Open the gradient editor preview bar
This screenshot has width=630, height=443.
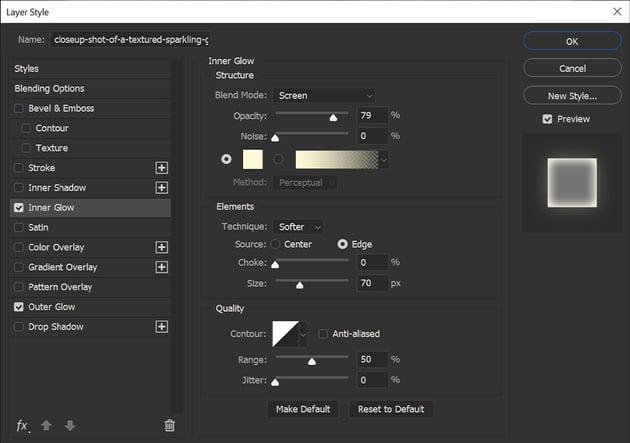pos(337,160)
